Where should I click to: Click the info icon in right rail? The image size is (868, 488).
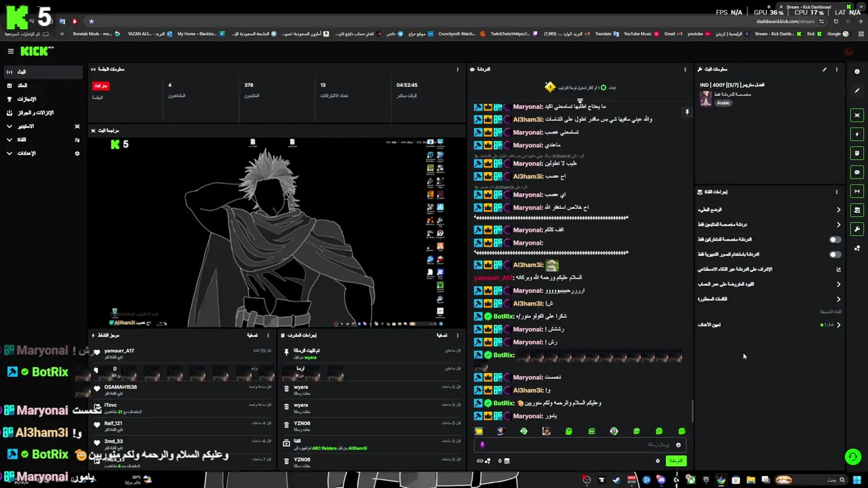[x=857, y=71]
